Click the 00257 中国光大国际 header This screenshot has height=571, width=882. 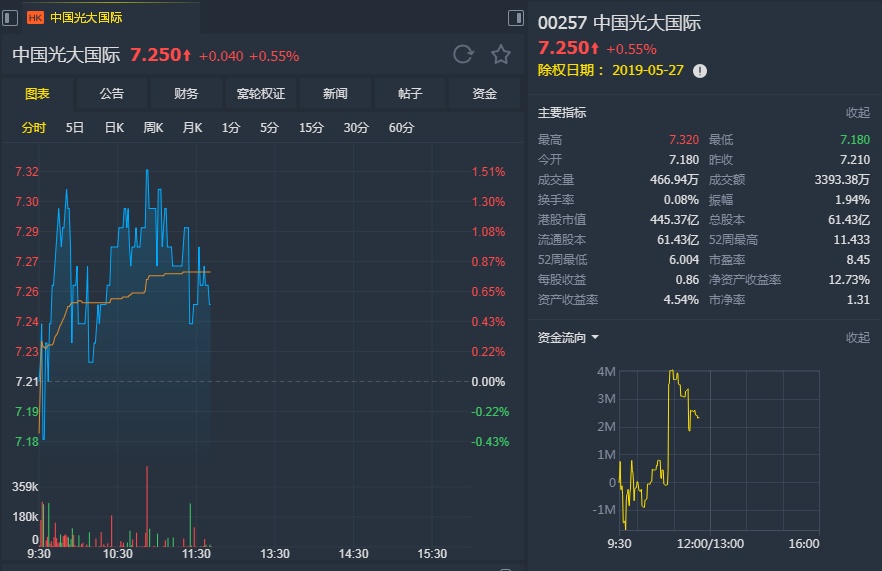coord(619,23)
